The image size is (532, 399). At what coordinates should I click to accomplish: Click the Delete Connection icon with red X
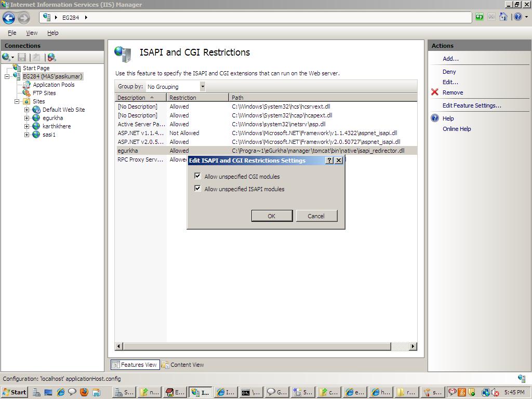tap(51, 57)
